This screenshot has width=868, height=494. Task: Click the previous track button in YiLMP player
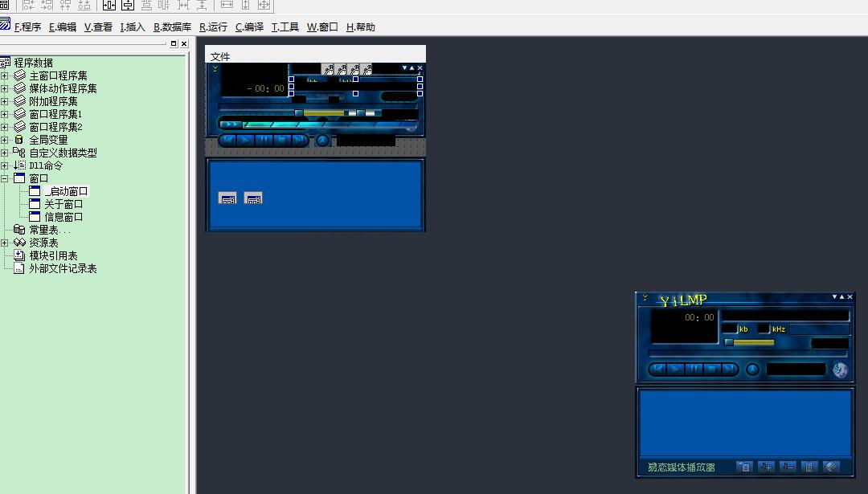[x=657, y=369]
